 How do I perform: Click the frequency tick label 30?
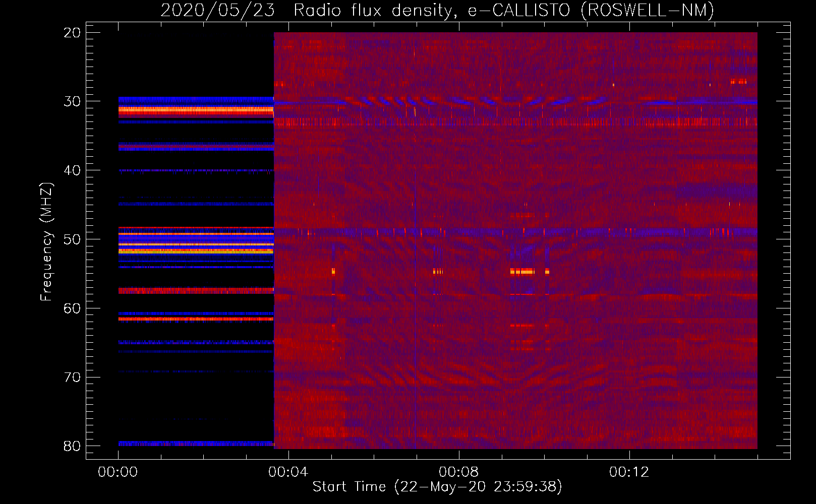[72, 101]
